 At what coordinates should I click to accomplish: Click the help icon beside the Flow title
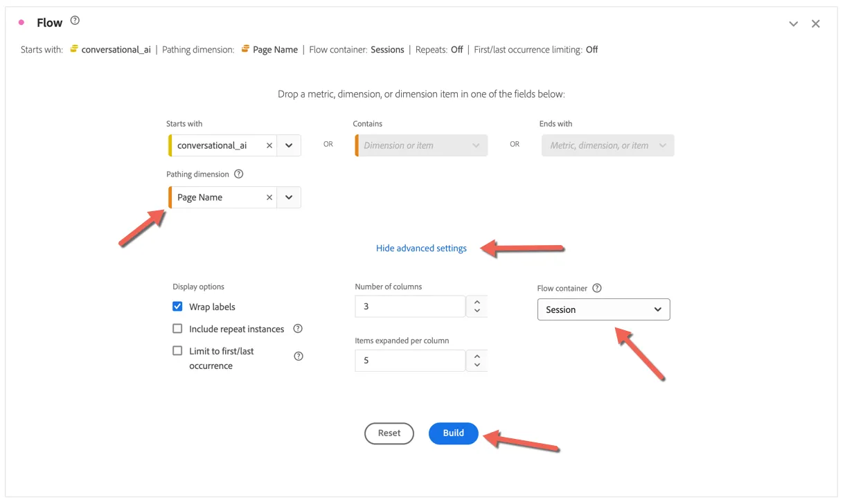pos(75,21)
